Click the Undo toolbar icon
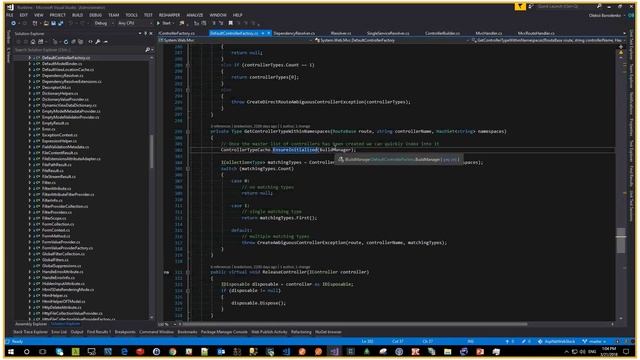Viewport: 640px width, 360px height. tap(71, 23)
